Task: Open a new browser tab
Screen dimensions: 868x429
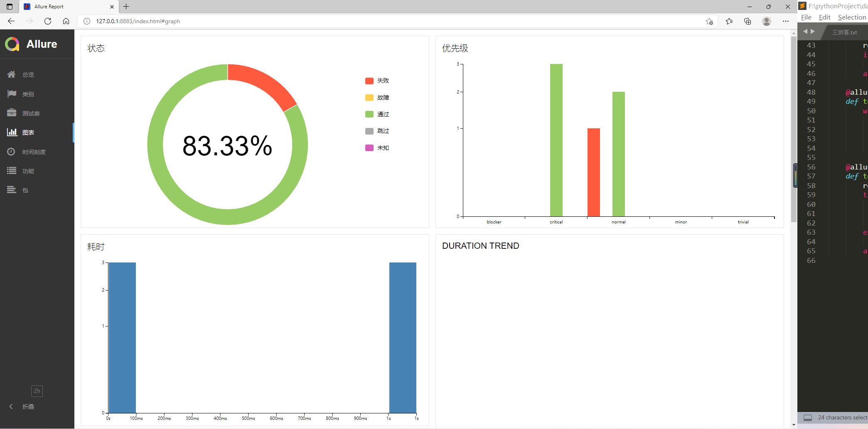Action: pos(126,7)
